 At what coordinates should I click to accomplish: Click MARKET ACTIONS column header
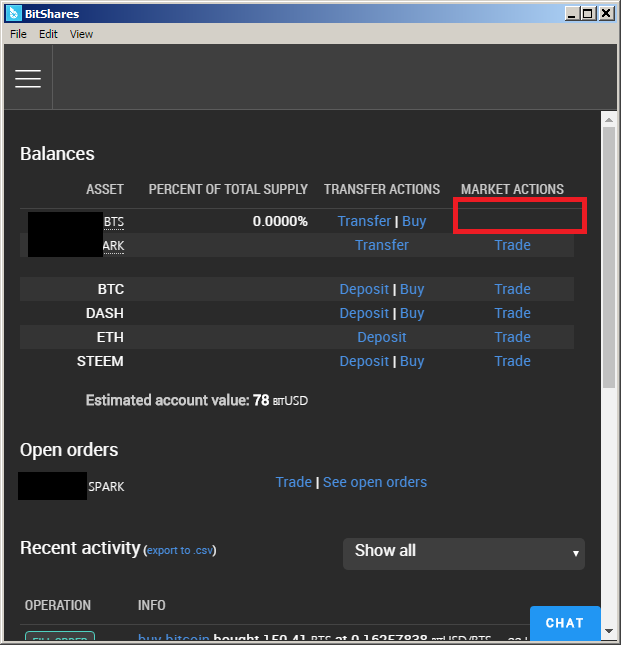pos(512,189)
